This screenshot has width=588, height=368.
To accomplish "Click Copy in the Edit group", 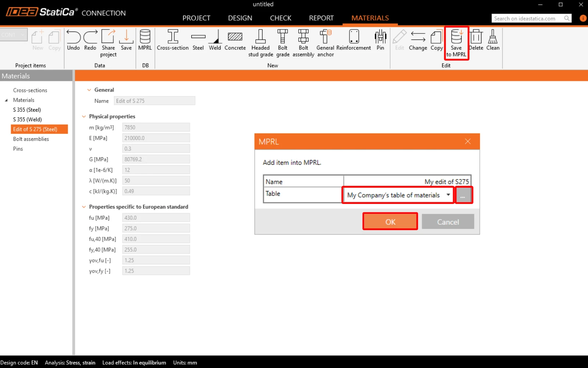I will [x=437, y=40].
